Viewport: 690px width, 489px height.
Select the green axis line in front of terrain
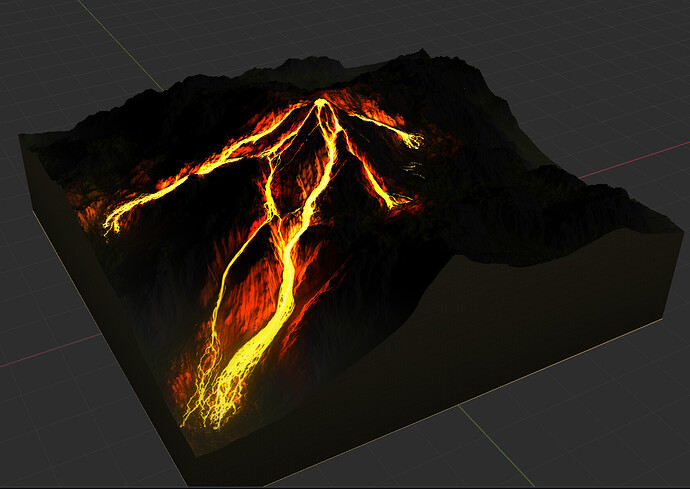[497, 445]
